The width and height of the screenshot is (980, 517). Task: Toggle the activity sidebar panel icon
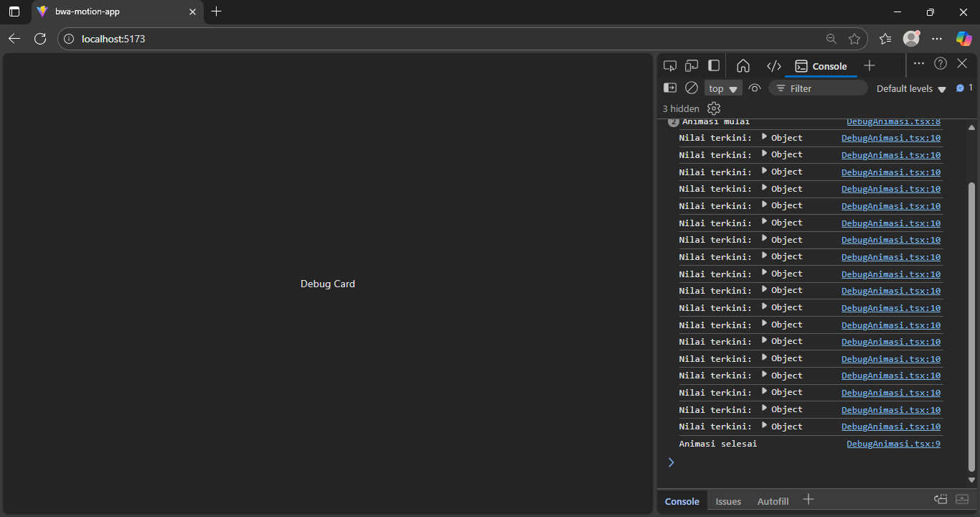[x=713, y=65]
